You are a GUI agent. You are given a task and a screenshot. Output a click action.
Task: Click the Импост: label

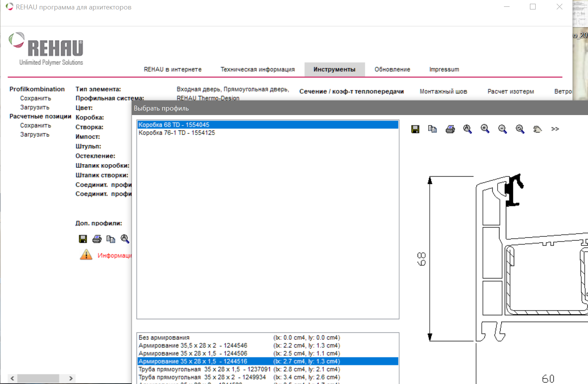[87, 137]
